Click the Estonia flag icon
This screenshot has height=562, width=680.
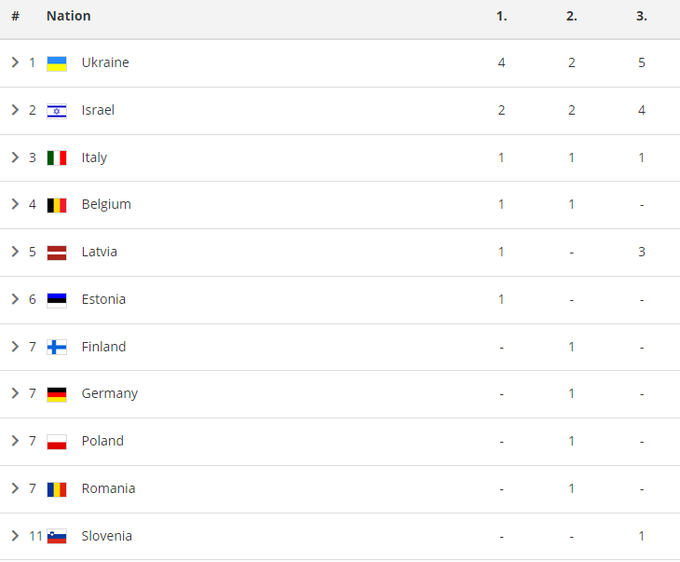click(x=57, y=300)
